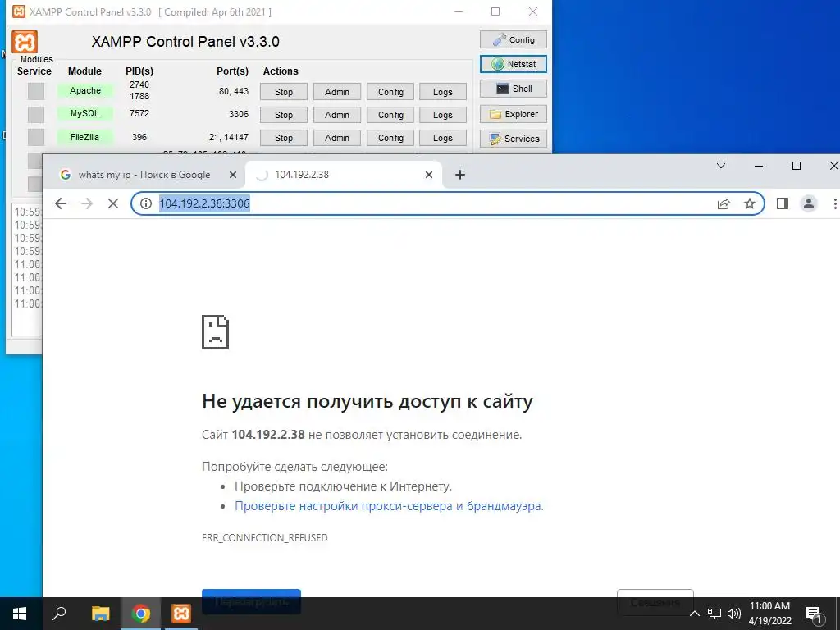Select the 104.192.2.38 browser tab
The height and width of the screenshot is (630, 840).
click(x=343, y=175)
